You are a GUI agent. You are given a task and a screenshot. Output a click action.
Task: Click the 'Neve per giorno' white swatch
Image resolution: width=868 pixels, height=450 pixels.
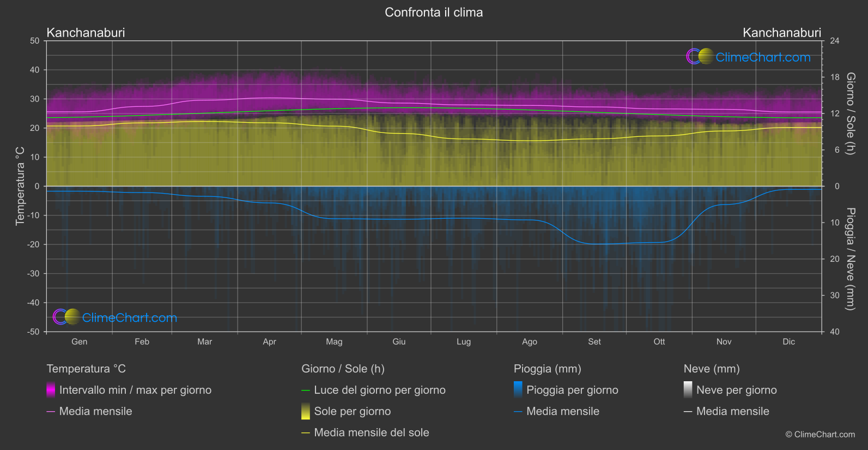(688, 390)
